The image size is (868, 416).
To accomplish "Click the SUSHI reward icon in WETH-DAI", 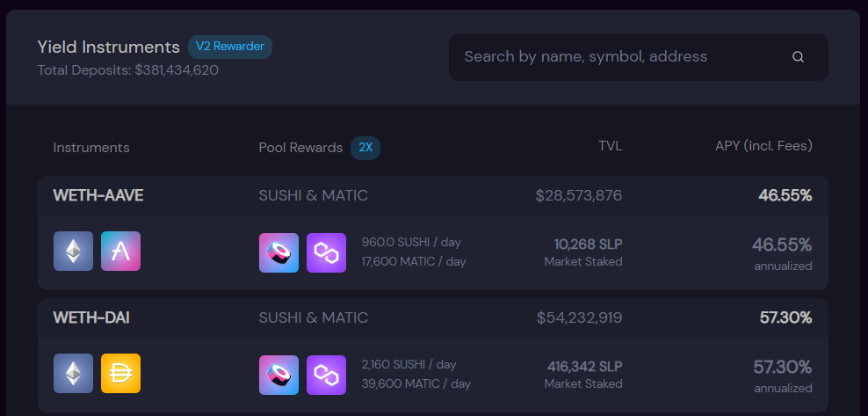I will 278,375.
